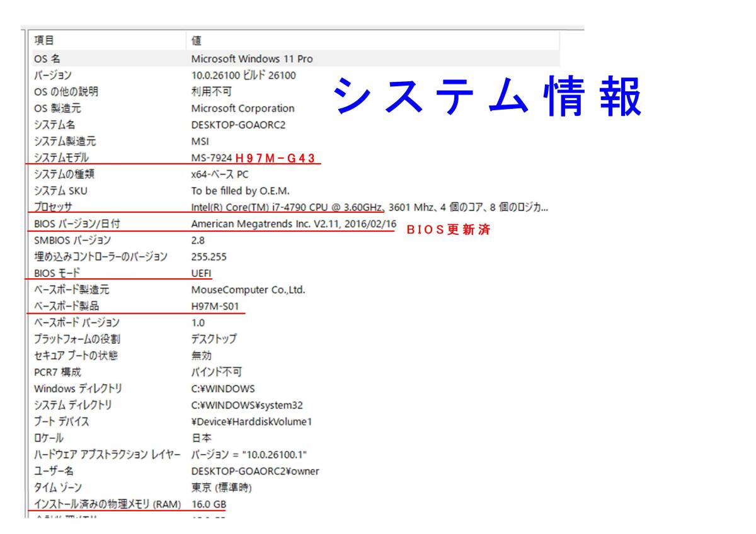Click the DESKTOP-GOAORC2¥owner value

[x=255, y=471]
